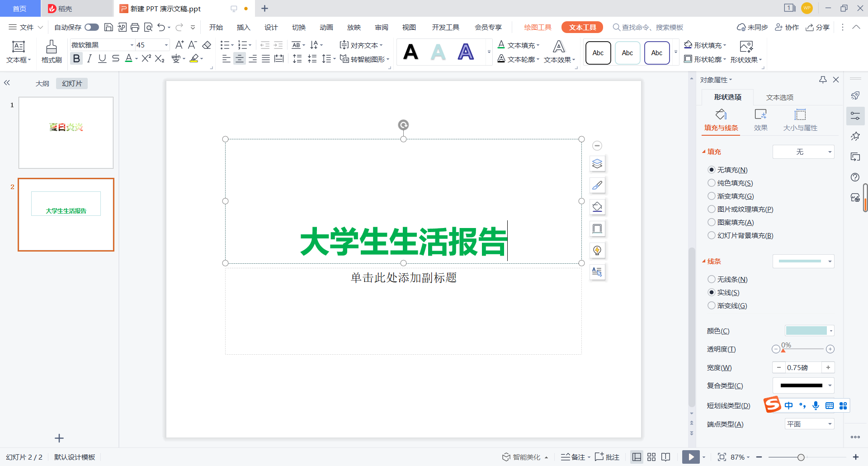Screen dimensions: 868x466
Task: Add a new slide with plus button
Action: pos(59,438)
